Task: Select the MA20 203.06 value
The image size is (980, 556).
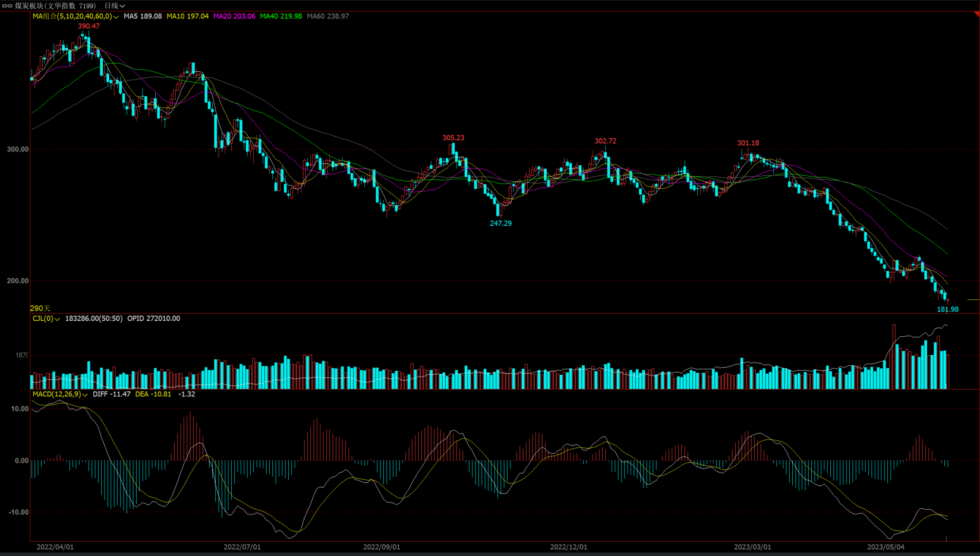Action: point(234,16)
